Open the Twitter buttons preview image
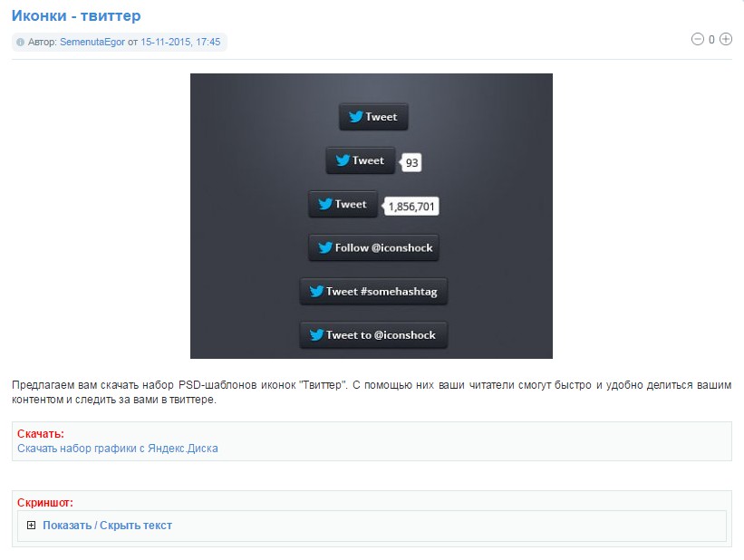744x560 pixels. 372,216
